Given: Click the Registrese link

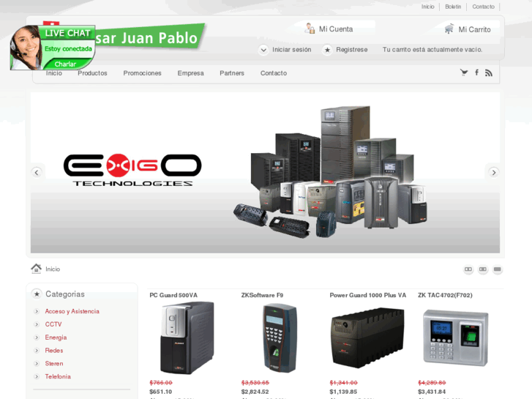Looking at the screenshot, I should [x=352, y=50].
